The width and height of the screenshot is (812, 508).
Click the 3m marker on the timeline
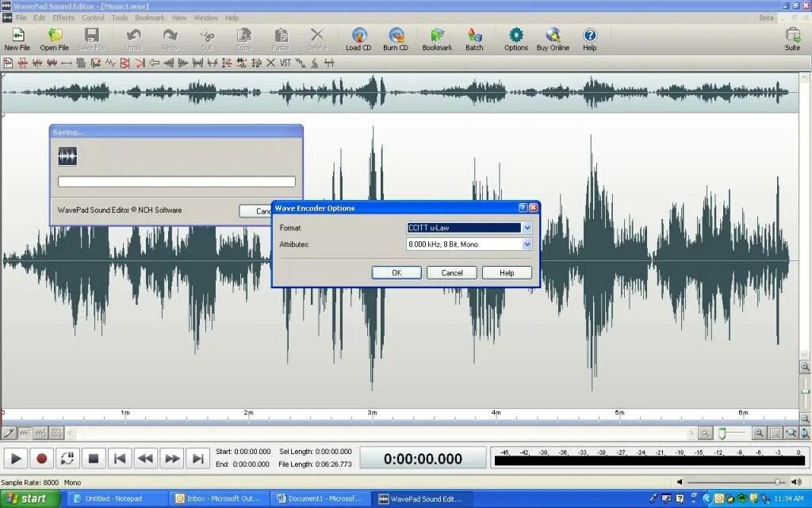(x=373, y=413)
